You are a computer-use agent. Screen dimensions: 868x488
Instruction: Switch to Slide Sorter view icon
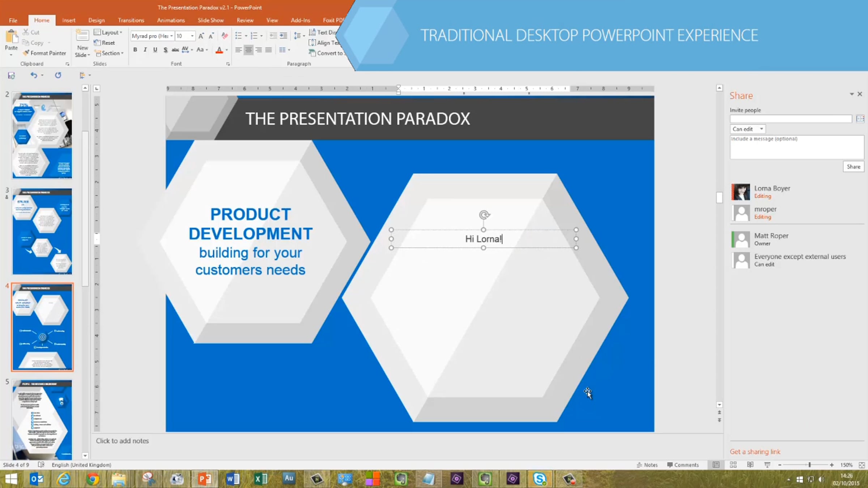point(733,465)
